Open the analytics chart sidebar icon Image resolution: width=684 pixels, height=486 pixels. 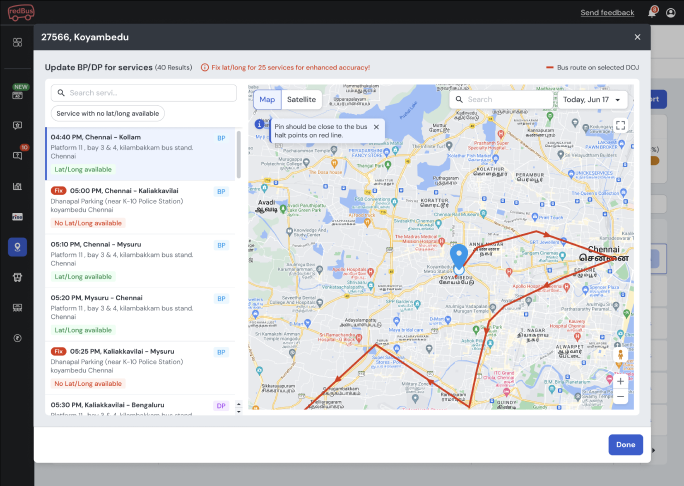tap(17, 186)
